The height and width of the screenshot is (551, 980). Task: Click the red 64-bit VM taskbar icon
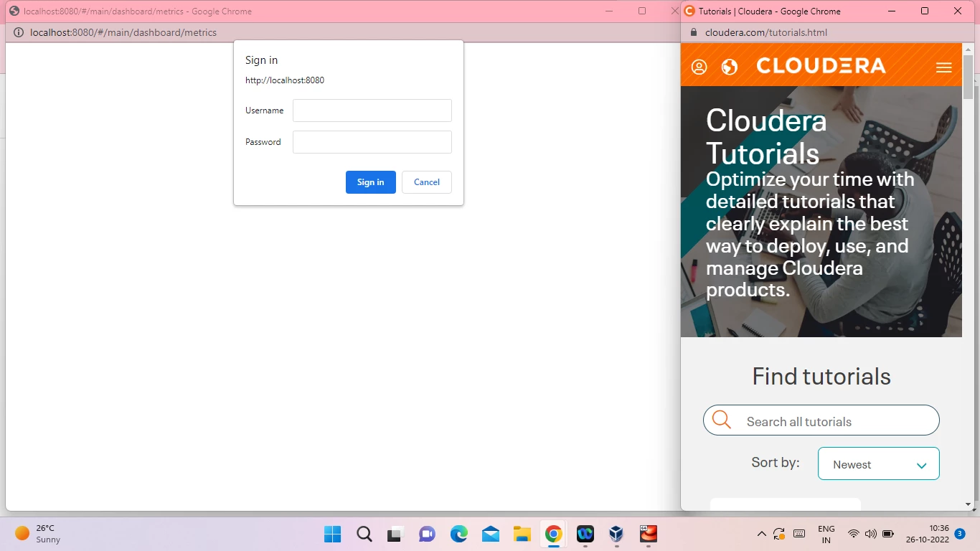(649, 534)
